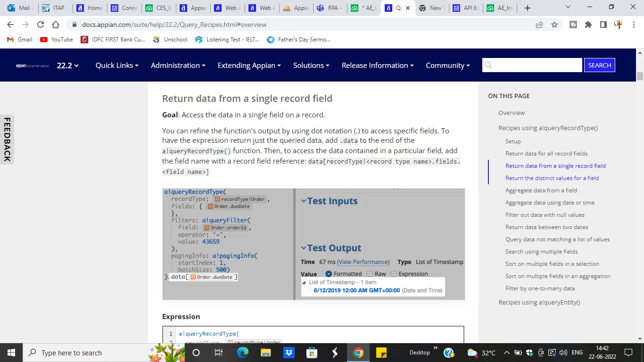
Task: Reload the Query Recipes page
Action: pos(41,25)
